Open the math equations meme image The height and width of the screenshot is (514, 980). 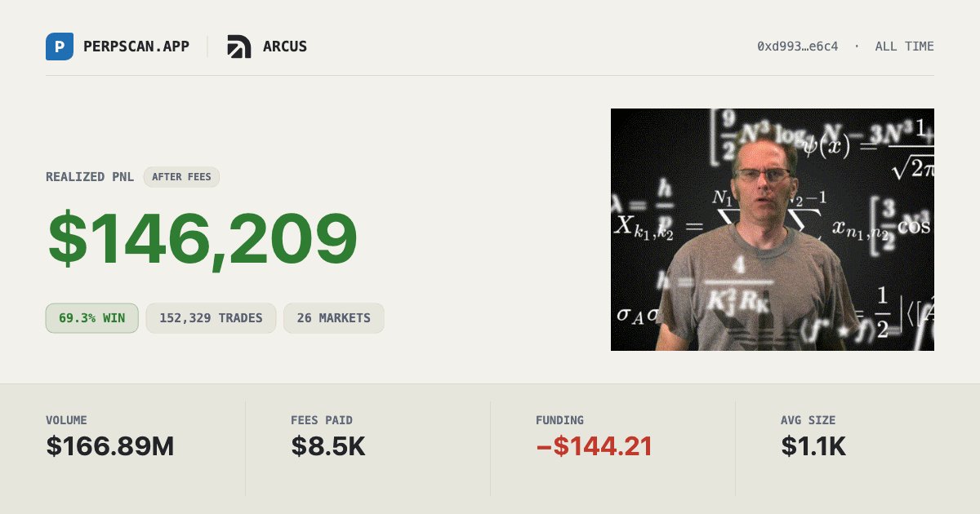coord(773,230)
